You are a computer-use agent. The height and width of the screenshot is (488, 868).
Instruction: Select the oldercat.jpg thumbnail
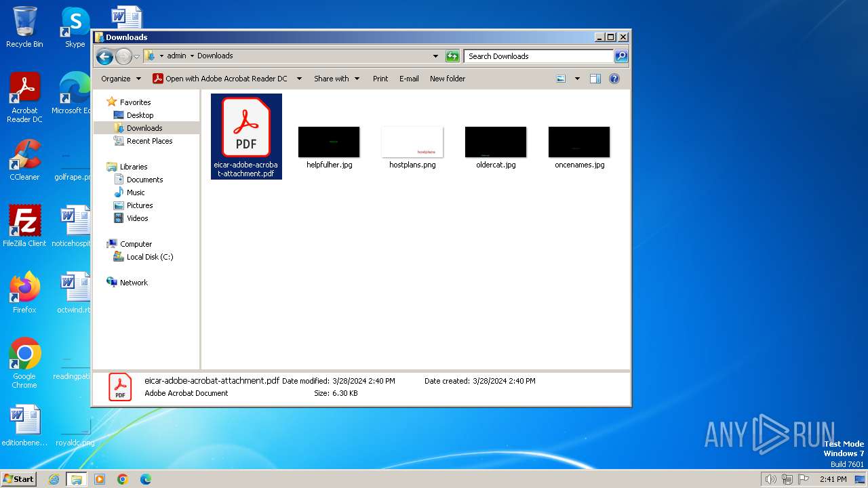[496, 142]
